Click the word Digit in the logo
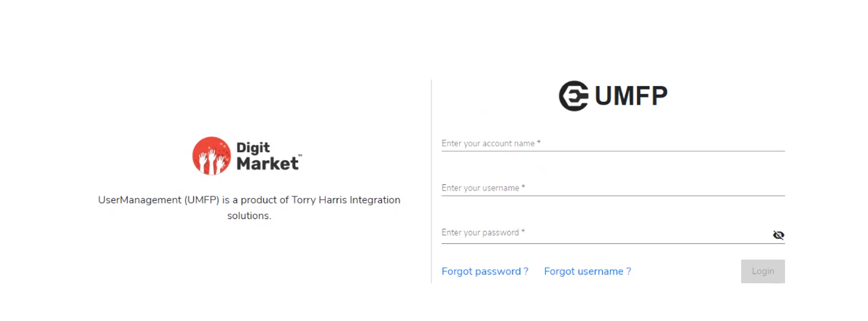 point(253,148)
